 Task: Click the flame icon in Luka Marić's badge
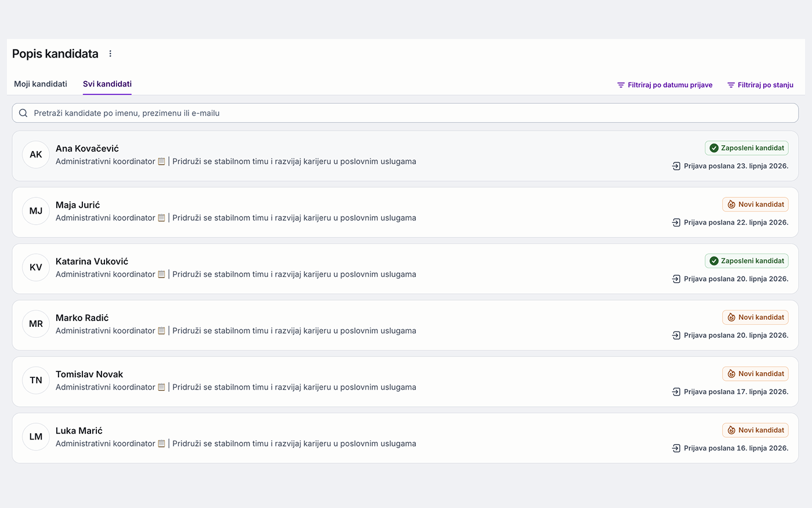coord(731,430)
